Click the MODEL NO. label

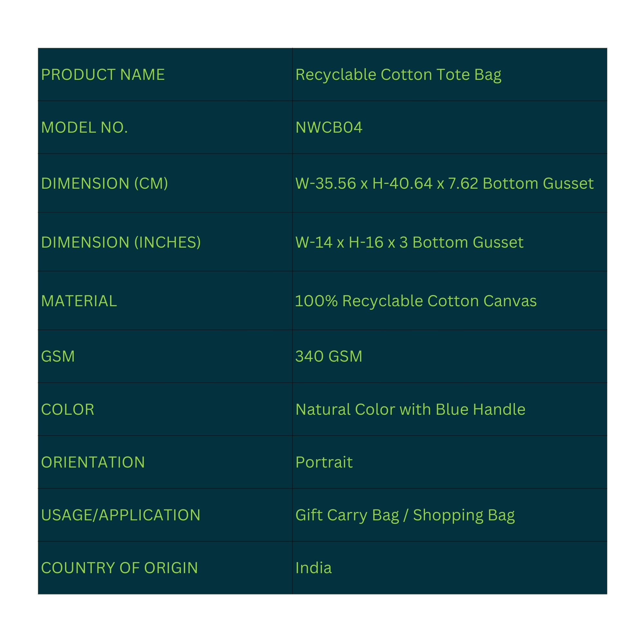click(84, 127)
